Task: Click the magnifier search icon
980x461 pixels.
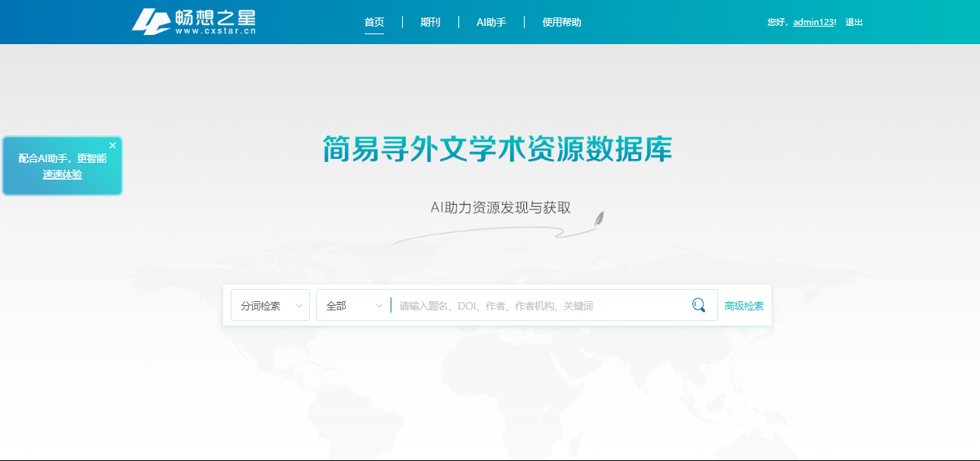Action: (x=698, y=305)
